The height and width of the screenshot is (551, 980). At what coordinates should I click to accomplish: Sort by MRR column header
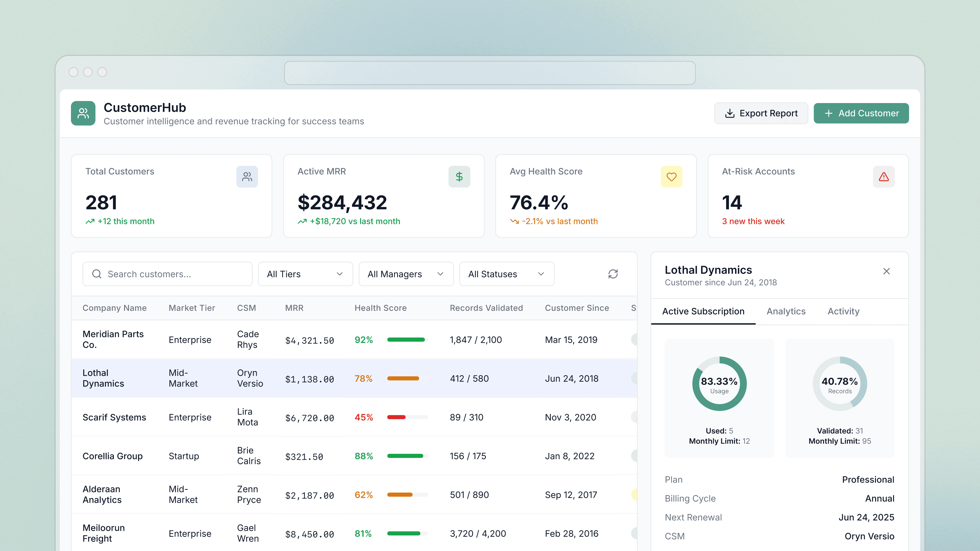pyautogui.click(x=294, y=308)
